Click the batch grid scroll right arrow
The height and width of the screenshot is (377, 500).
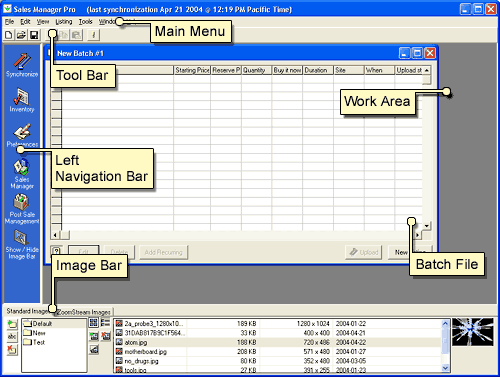(x=418, y=235)
